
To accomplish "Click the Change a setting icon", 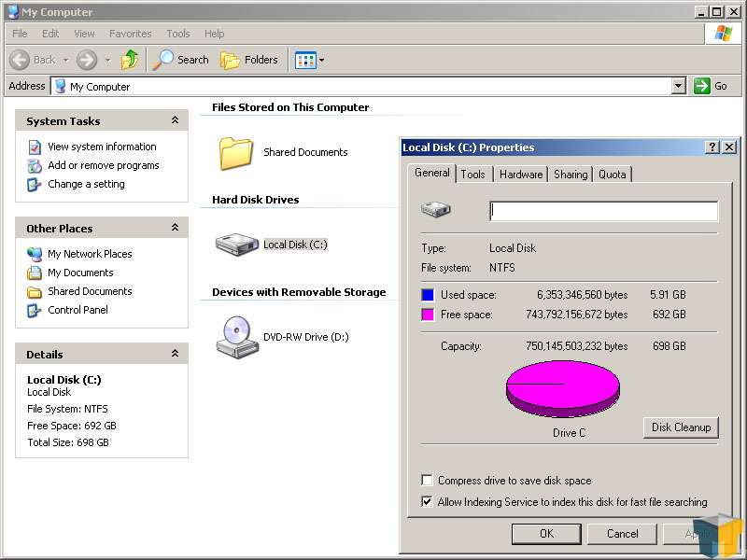I will [x=34, y=184].
